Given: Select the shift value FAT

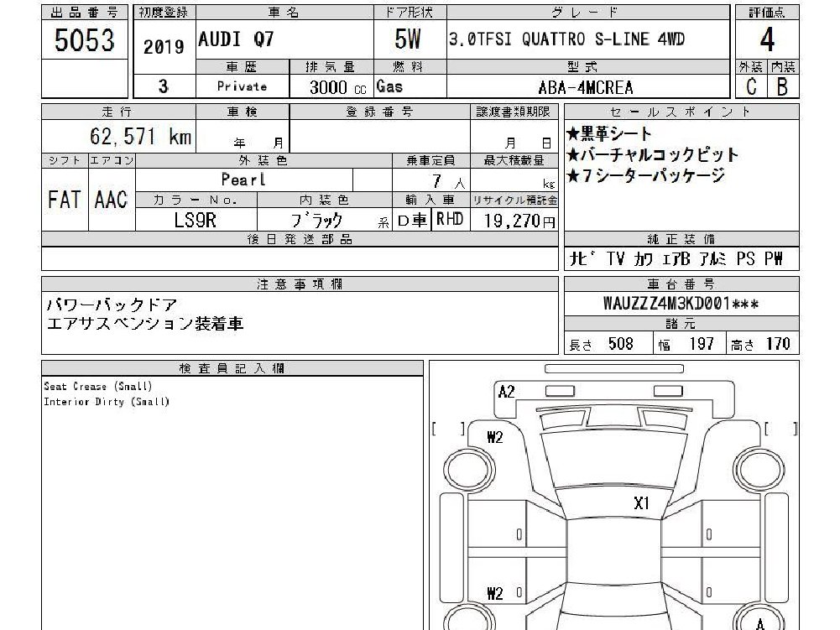Looking at the screenshot, I should tap(64, 200).
